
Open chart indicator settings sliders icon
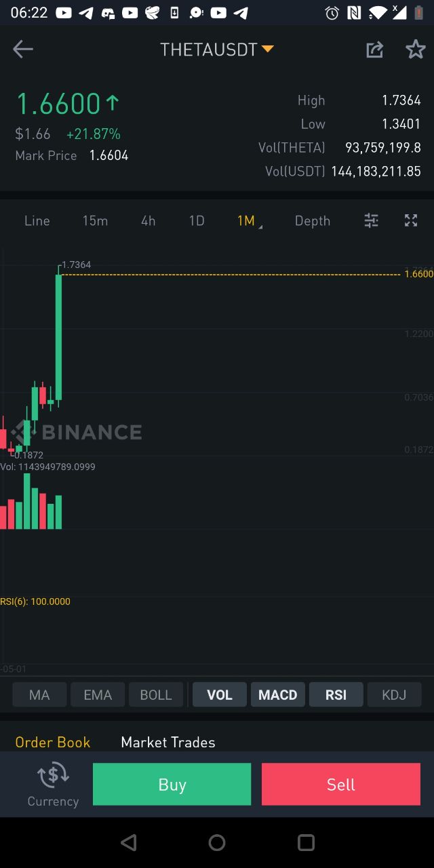(371, 220)
